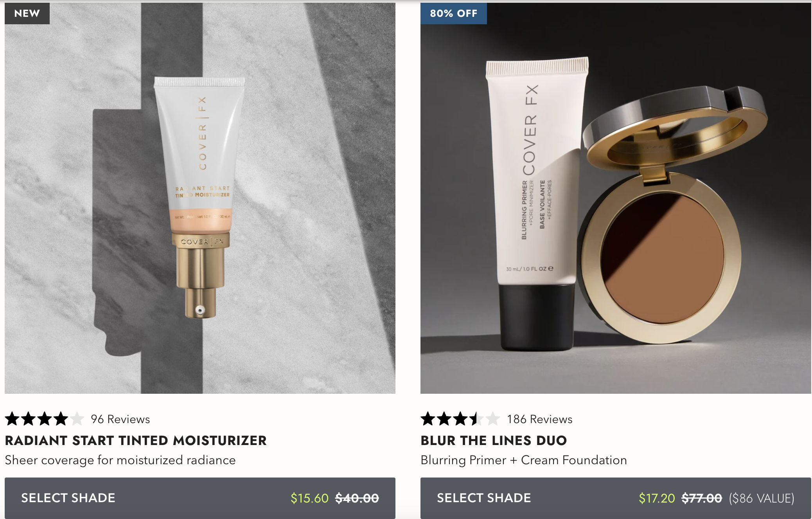Viewport: 812px width, 519px height.
Task: Open the 96 Reviews link
Action: [x=120, y=419]
